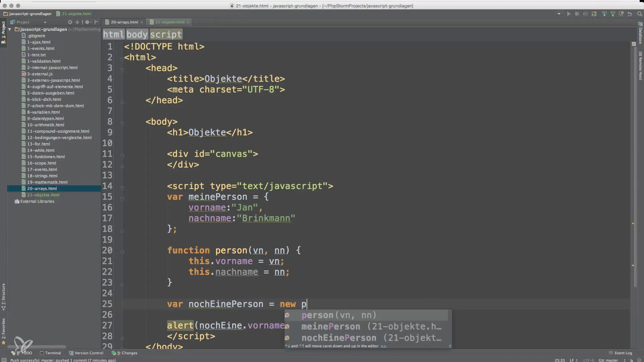Click the javascript-grundlagen breadcrumb in navigation bar

28,14
